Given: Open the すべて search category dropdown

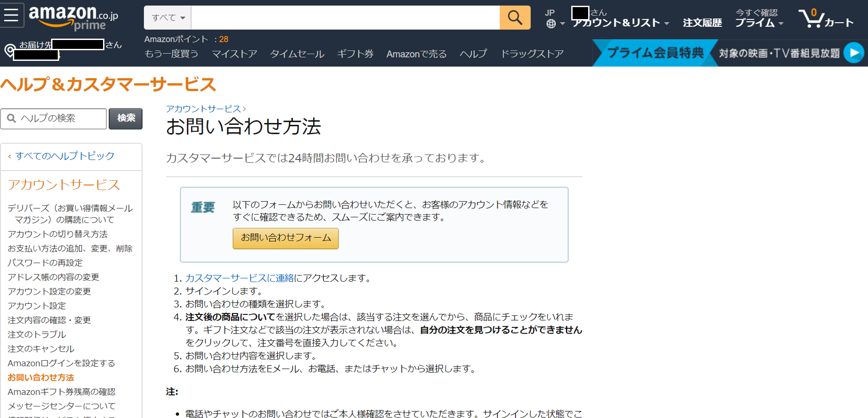Looking at the screenshot, I should pyautogui.click(x=168, y=18).
